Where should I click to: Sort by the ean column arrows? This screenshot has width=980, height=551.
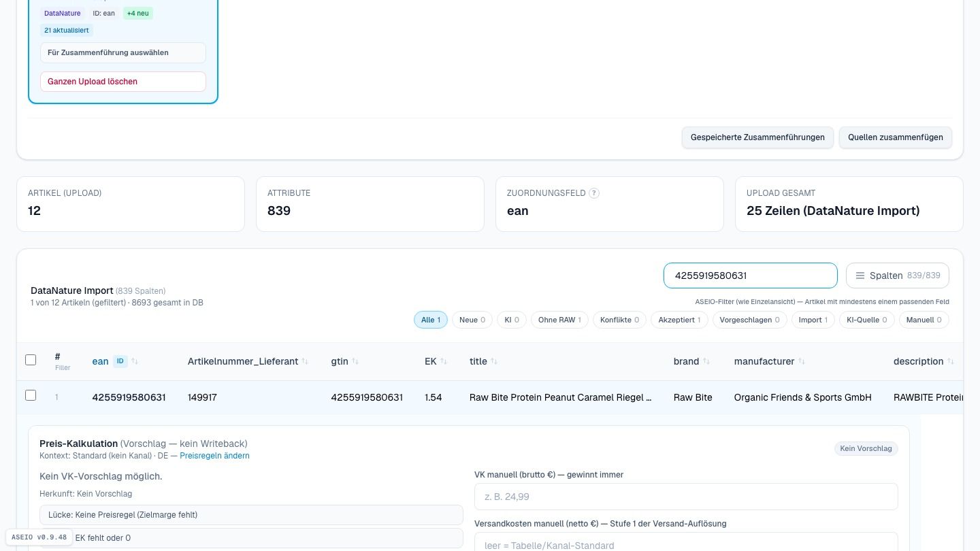point(135,361)
